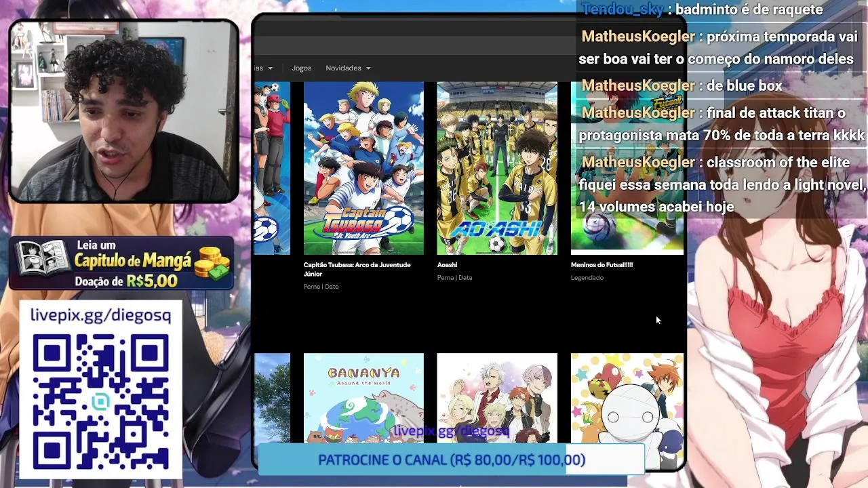Click Perna | Data under Capitão Tsubasa

coord(321,287)
